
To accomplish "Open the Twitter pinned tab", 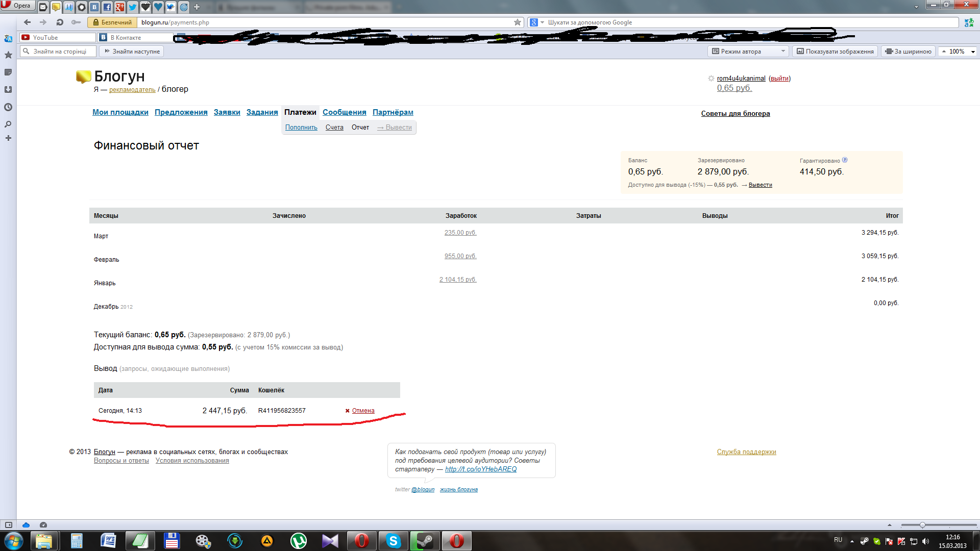I will (133, 7).
